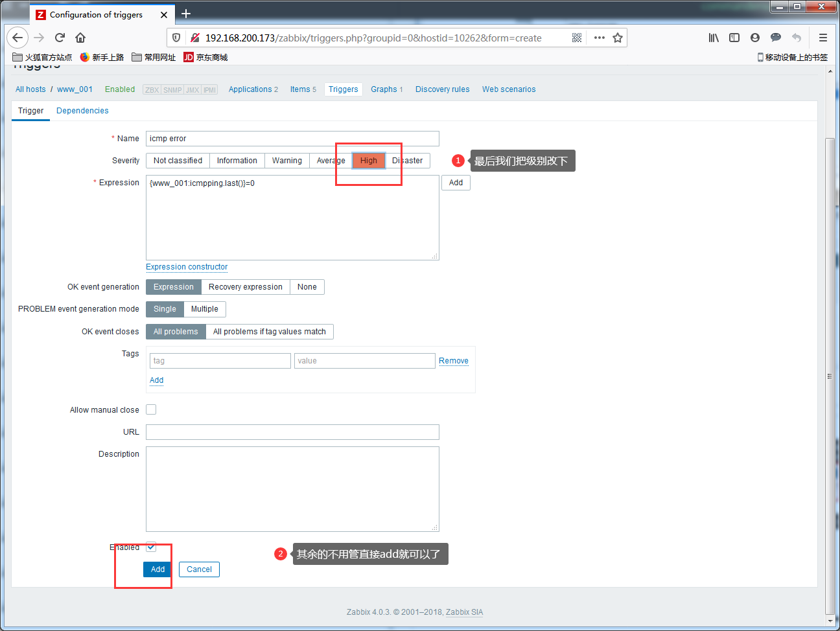Go to the All hosts breadcrumb
The width and height of the screenshot is (840, 631).
click(x=30, y=89)
